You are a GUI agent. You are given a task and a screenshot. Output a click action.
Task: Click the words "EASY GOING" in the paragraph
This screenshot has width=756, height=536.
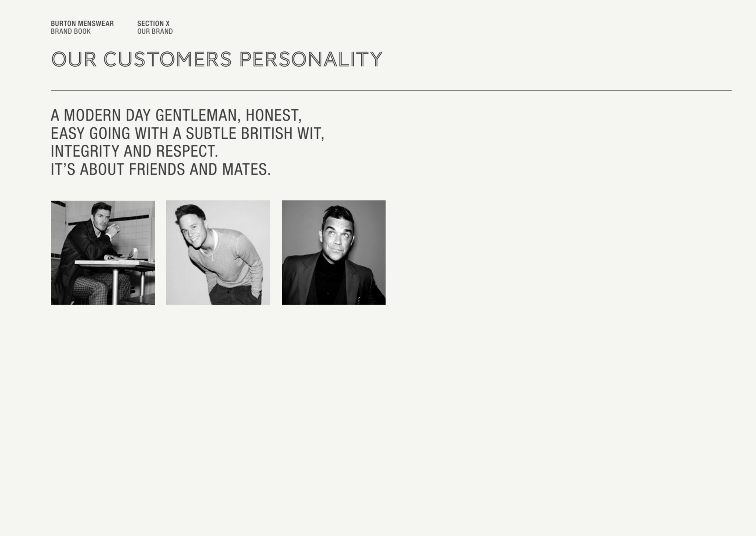tap(90, 133)
